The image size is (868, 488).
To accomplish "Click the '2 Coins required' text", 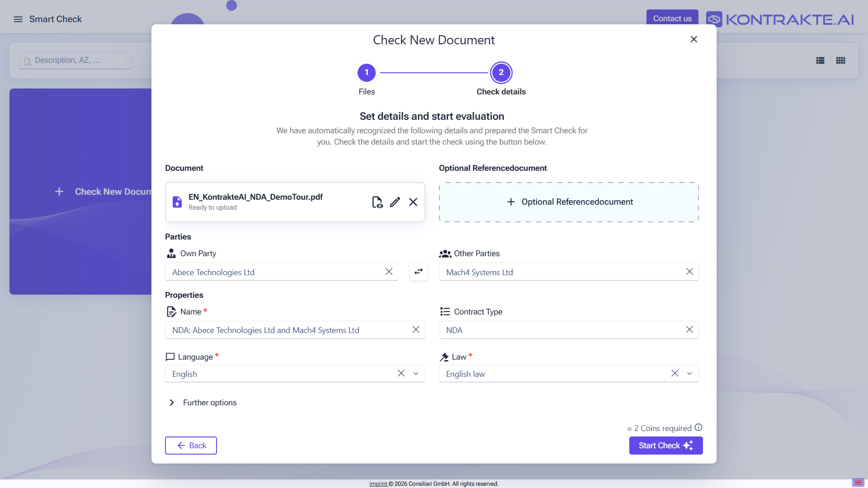I will tap(663, 428).
